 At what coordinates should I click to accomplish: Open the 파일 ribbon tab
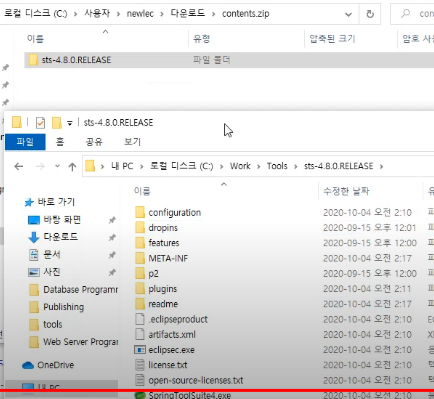click(x=25, y=142)
